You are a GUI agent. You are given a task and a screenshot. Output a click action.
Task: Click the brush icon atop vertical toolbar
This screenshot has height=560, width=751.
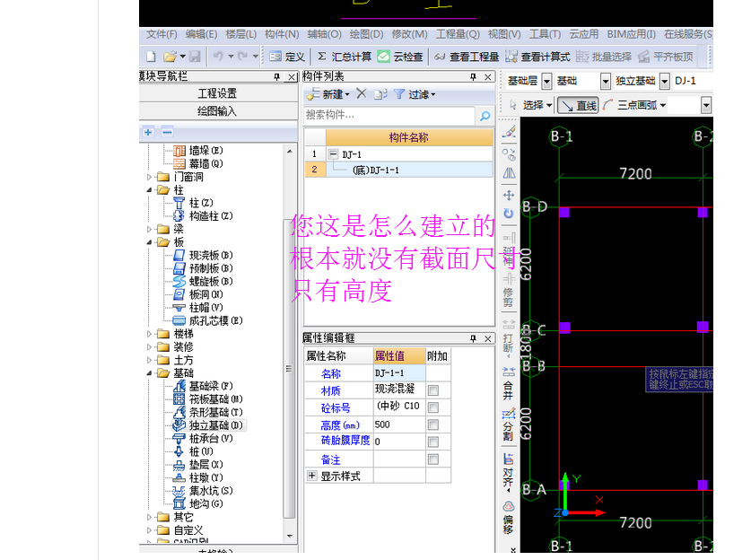pyautogui.click(x=509, y=132)
